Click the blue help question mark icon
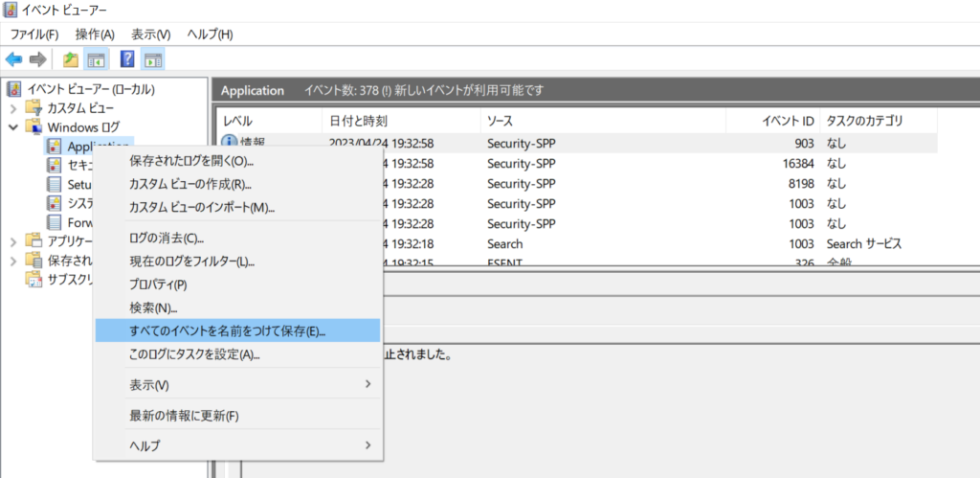 pyautogui.click(x=127, y=59)
